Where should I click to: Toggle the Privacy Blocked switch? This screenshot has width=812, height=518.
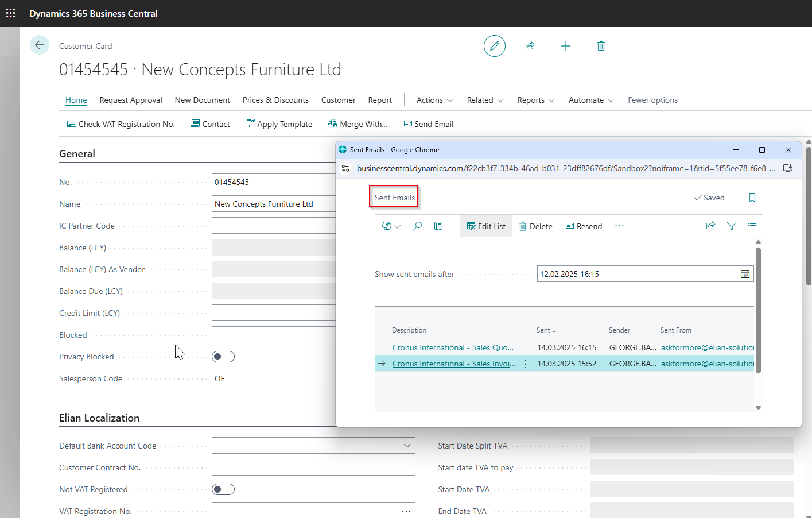223,357
